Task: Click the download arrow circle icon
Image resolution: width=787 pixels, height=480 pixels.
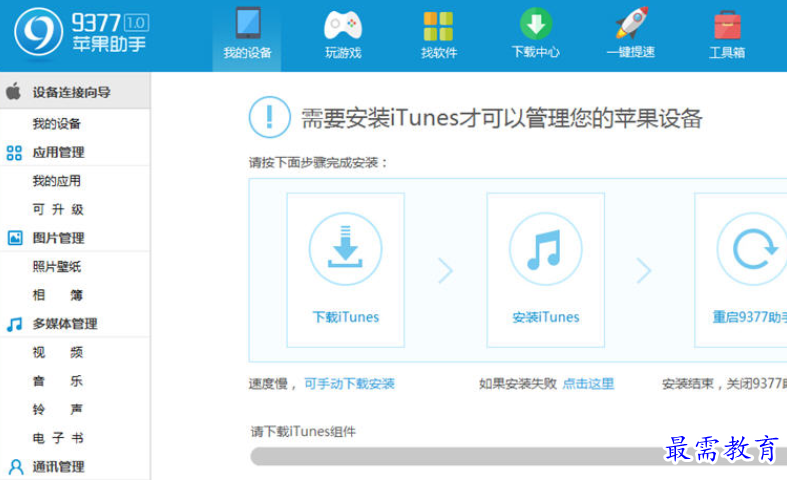Action: coord(345,249)
